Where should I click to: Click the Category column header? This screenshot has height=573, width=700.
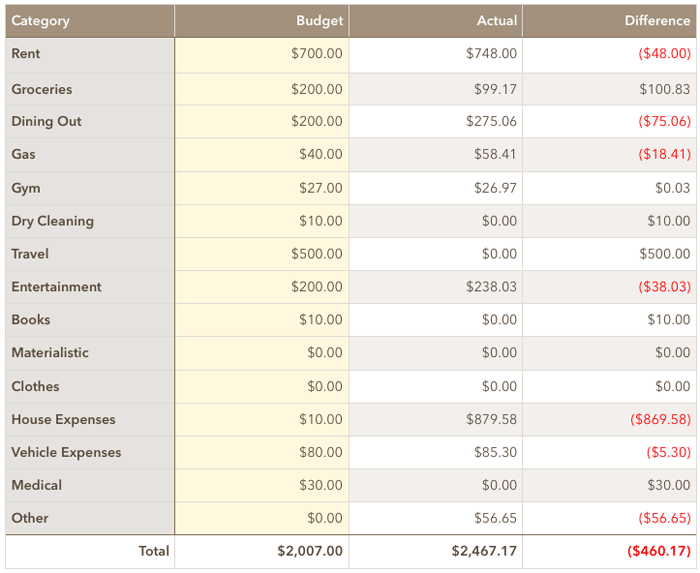(x=90, y=21)
